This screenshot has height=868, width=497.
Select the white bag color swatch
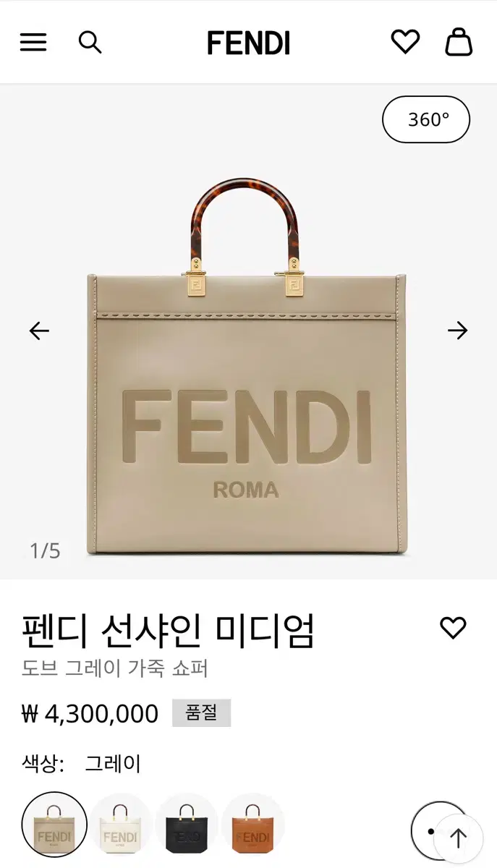[x=120, y=825]
